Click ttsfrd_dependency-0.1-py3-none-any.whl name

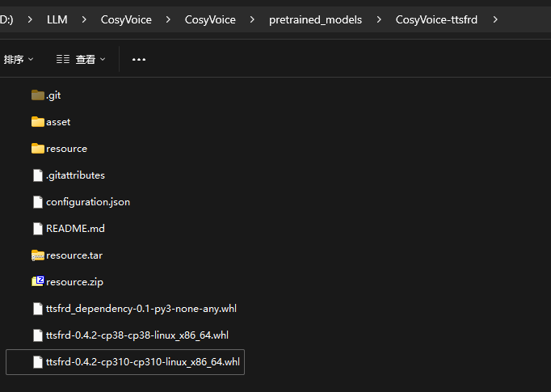141,309
